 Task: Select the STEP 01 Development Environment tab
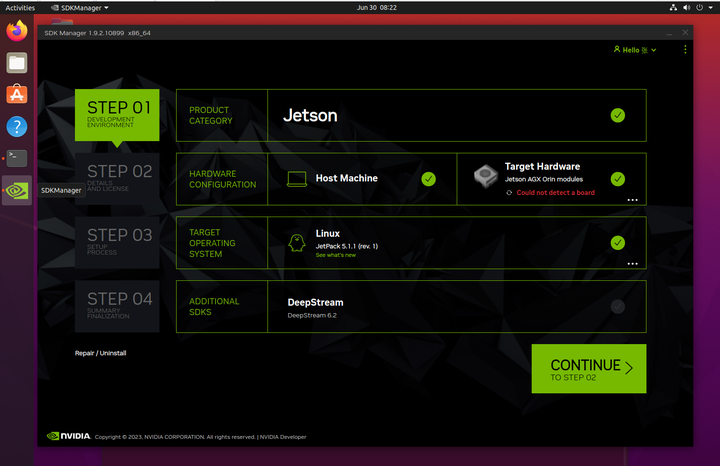click(x=117, y=115)
